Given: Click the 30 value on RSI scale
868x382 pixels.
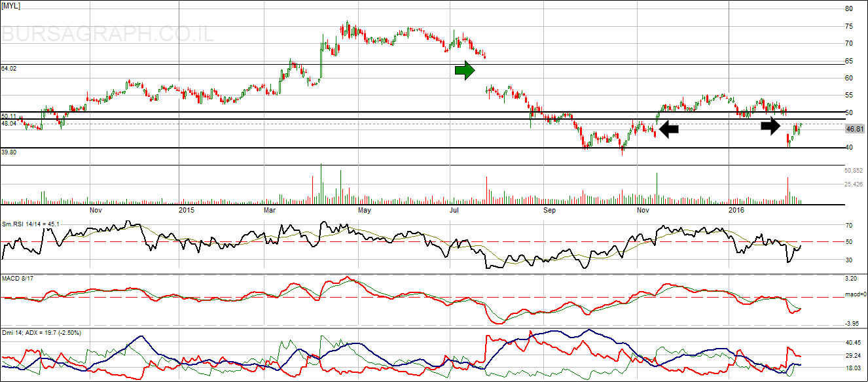Looking at the screenshot, I should click(848, 260).
